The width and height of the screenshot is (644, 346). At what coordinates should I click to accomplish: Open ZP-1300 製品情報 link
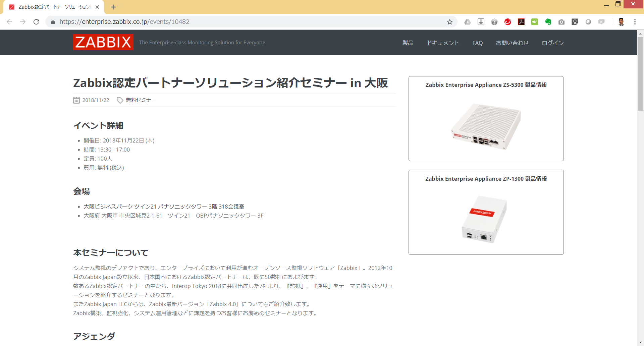click(486, 179)
